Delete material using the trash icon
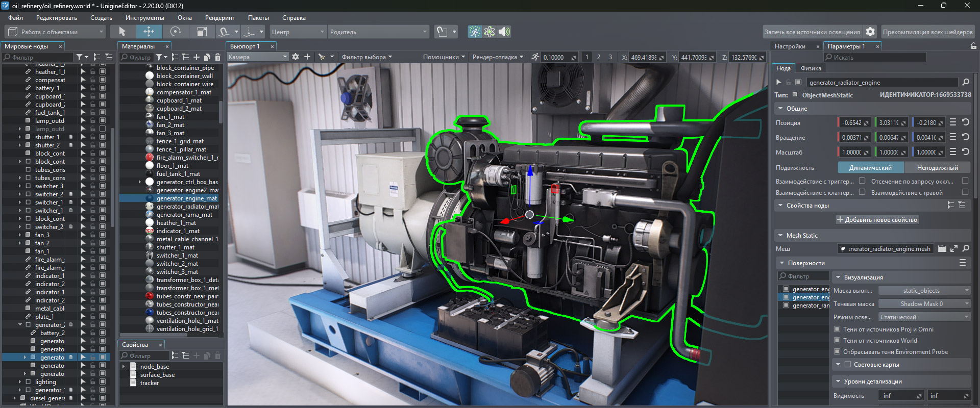980x408 pixels. click(x=218, y=57)
